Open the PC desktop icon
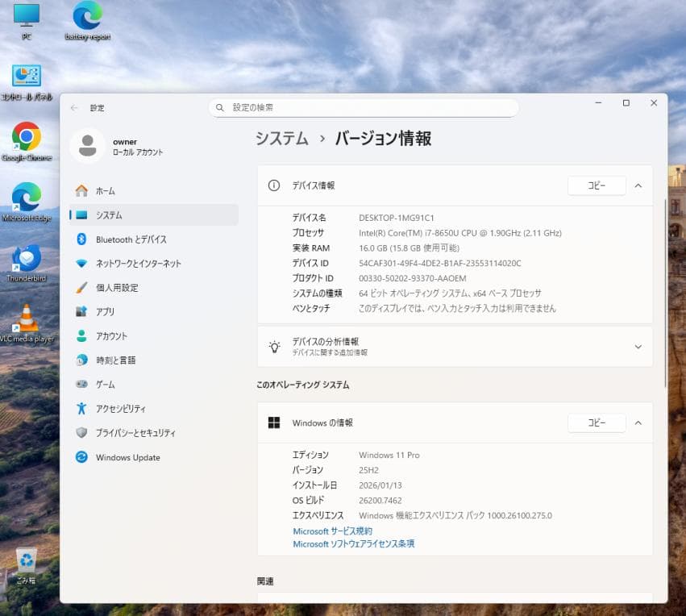 click(27, 20)
